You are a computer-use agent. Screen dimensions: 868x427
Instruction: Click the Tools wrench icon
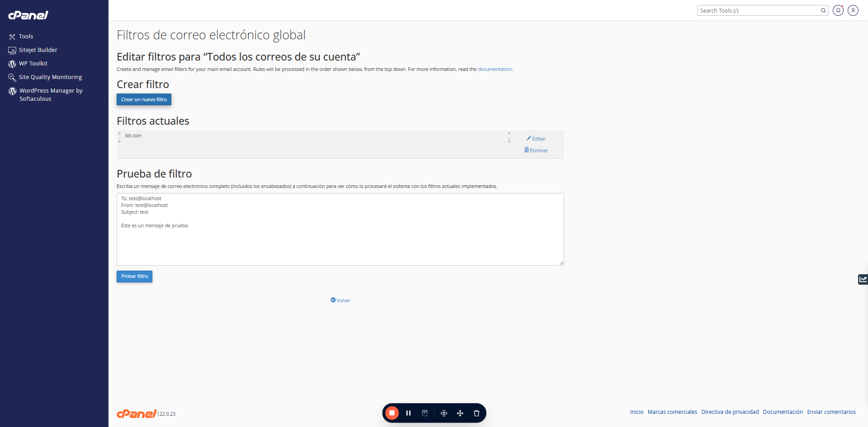point(12,37)
